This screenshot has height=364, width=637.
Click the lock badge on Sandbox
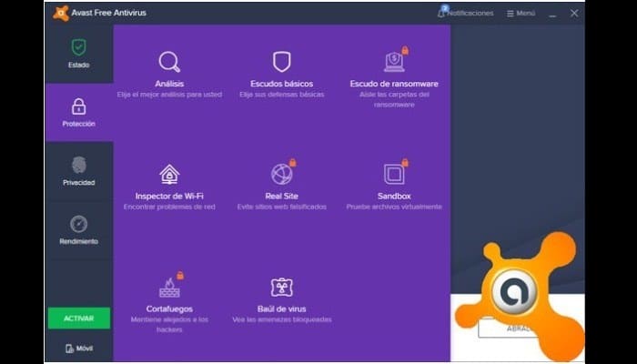pos(405,163)
